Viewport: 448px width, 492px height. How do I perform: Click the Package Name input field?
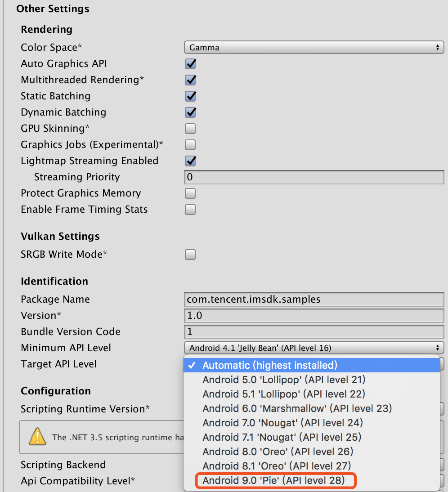point(314,300)
